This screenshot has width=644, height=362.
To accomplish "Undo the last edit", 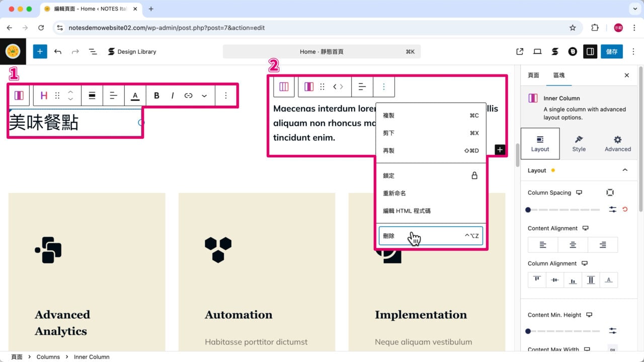I will (58, 51).
